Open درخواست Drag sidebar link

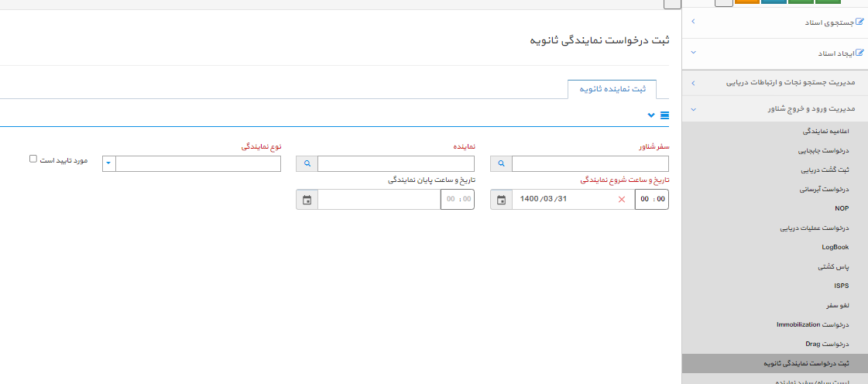[x=828, y=345]
